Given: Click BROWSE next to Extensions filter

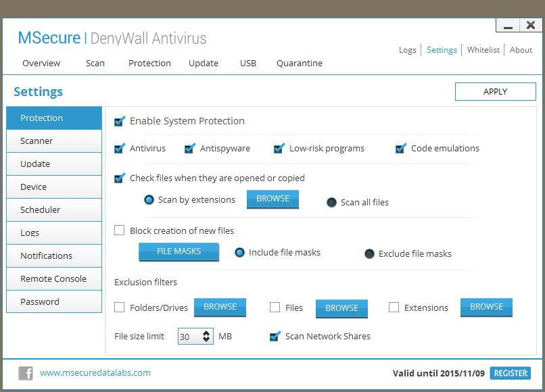Looking at the screenshot, I should (486, 308).
